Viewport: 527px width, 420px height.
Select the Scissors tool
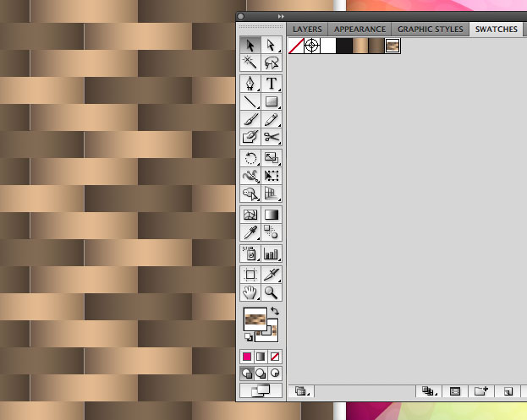tap(272, 137)
